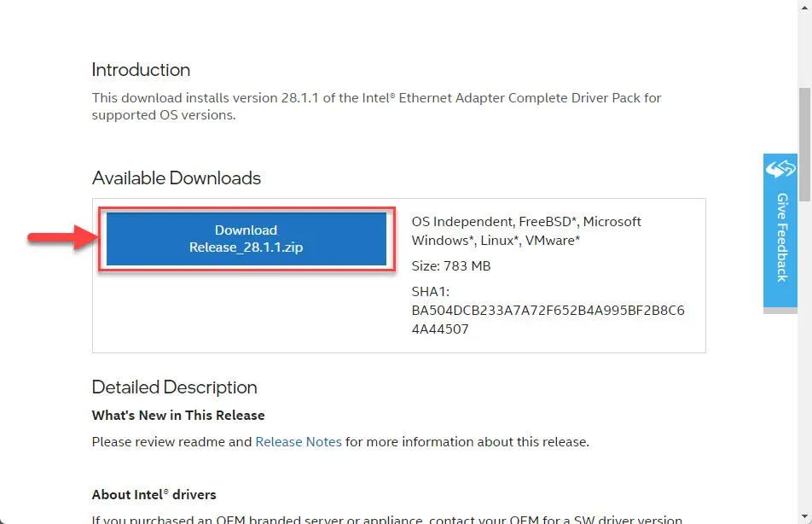
Task: Click the feedback arrows icon on side tab
Action: pyautogui.click(x=780, y=169)
